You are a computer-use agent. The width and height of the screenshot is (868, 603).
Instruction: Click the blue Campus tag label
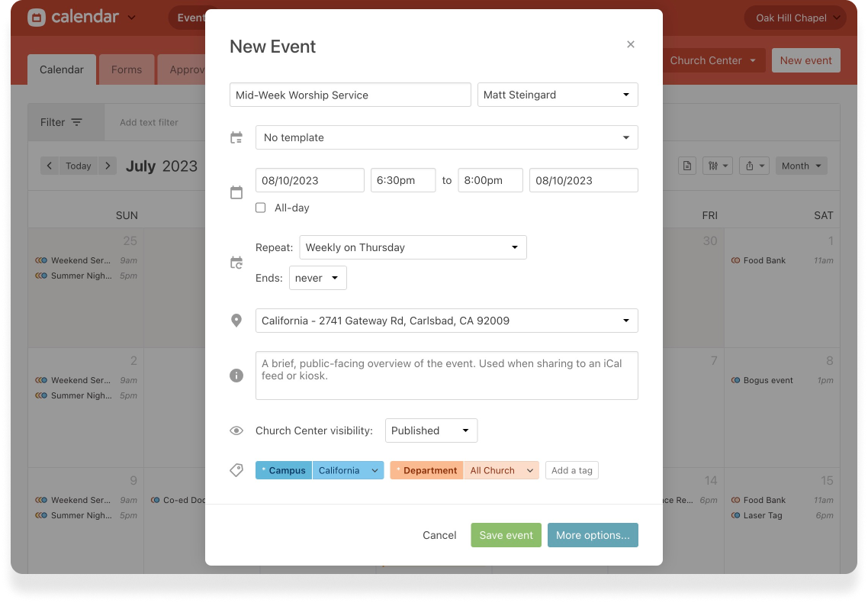point(284,470)
